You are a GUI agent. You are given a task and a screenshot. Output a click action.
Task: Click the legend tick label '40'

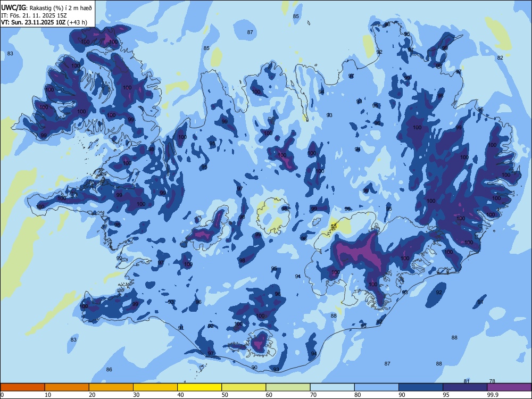pyautogui.click(x=181, y=395)
